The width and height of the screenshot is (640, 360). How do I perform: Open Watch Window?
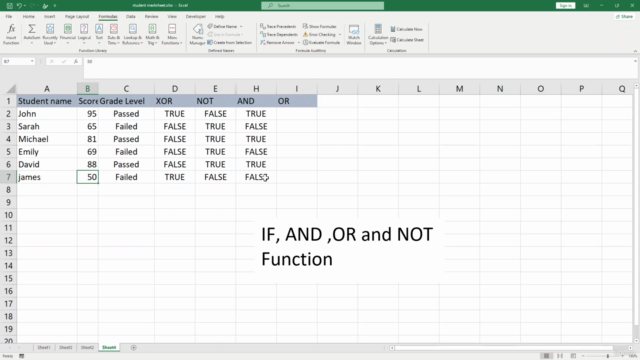tap(354, 34)
